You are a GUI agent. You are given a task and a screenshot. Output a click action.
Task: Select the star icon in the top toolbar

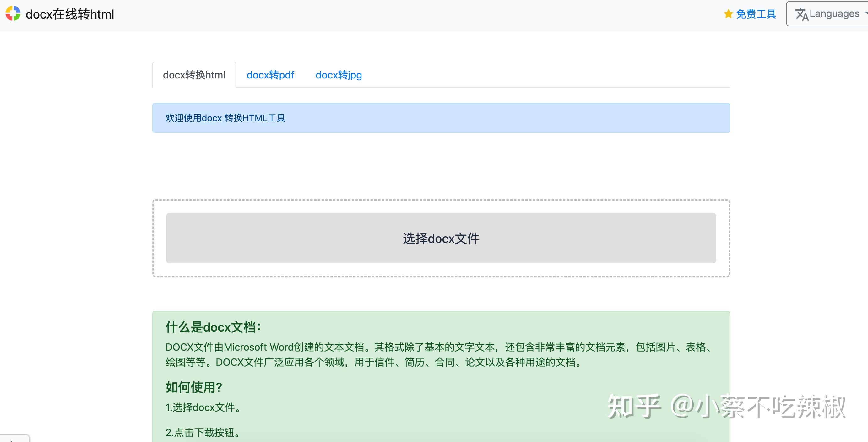pos(728,14)
